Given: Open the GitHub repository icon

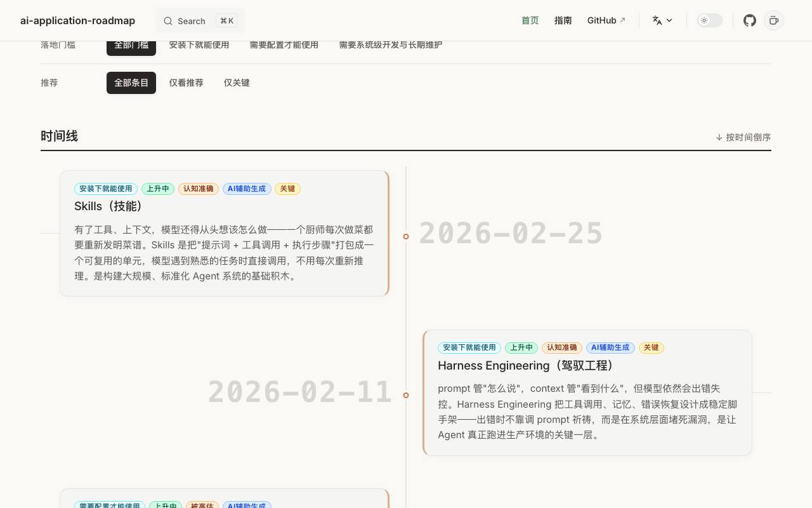Looking at the screenshot, I should [750, 20].
